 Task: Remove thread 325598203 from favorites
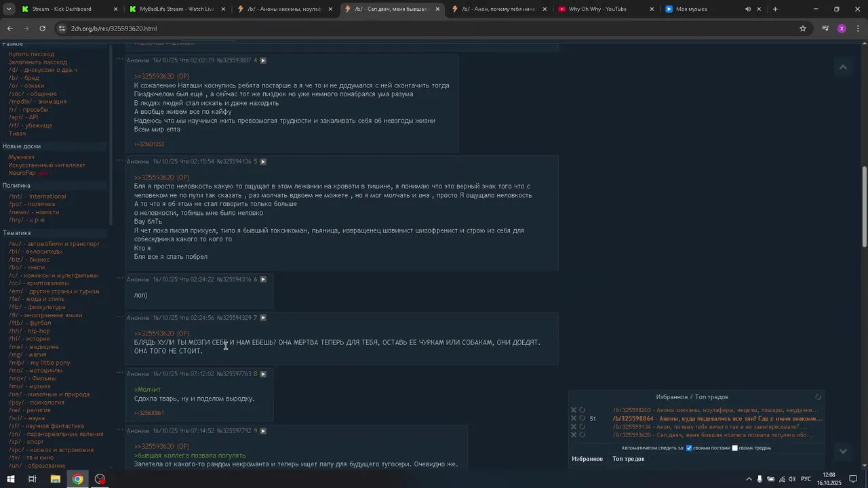[x=574, y=410]
